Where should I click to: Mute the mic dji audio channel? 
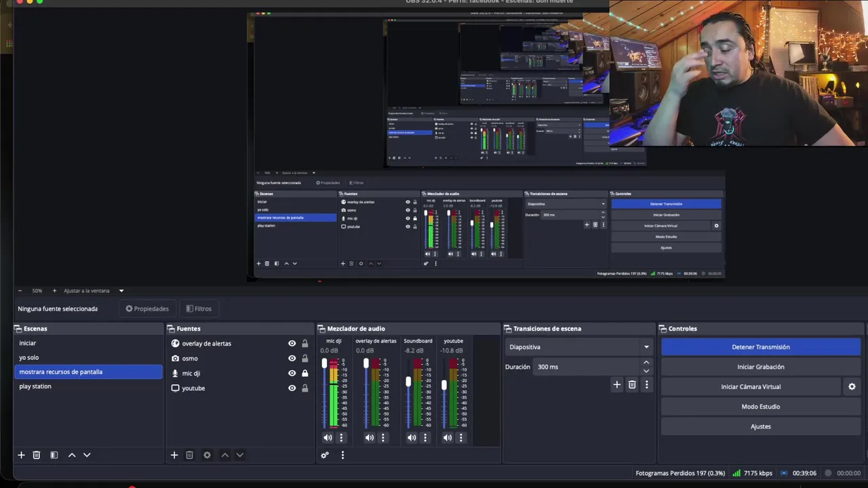click(x=328, y=437)
